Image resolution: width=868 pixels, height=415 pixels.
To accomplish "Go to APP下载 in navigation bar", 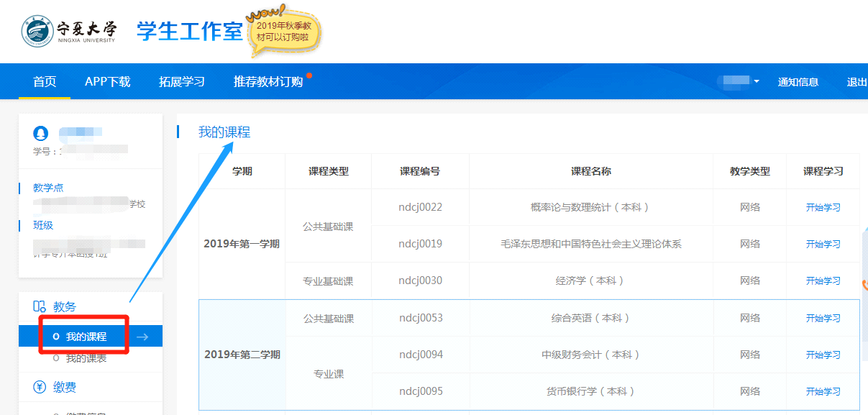I will point(107,81).
